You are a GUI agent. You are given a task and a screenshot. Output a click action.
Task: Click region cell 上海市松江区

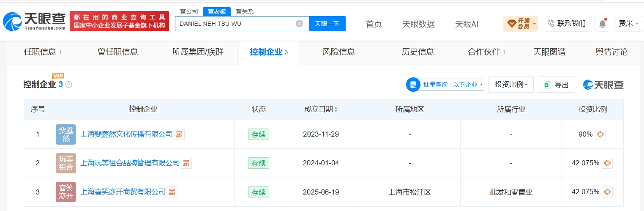click(409, 192)
